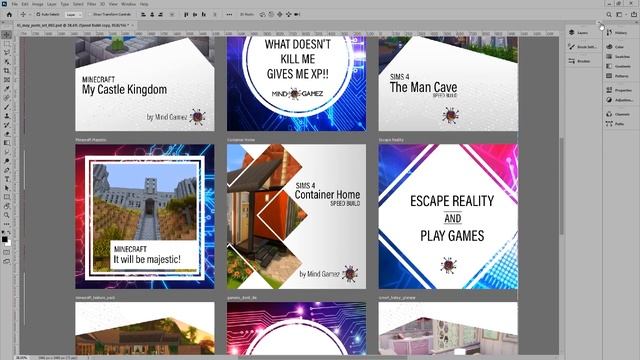Screen dimensions: 640x360
Task: Click the My Castle Kingdom artboard
Action: (x=144, y=84)
